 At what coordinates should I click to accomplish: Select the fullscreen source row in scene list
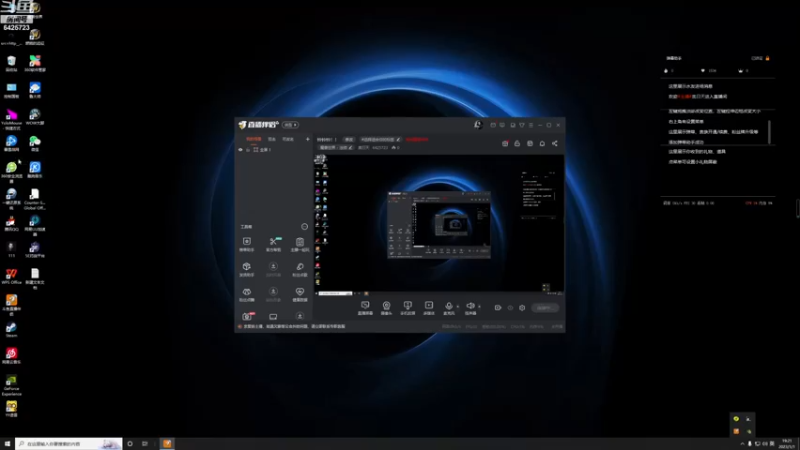273,150
